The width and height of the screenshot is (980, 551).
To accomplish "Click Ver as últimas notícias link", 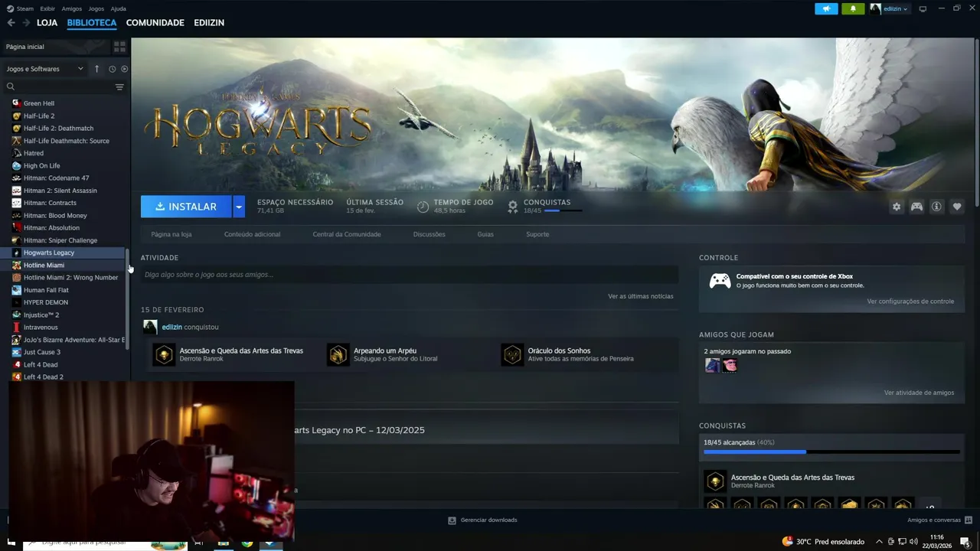I will 641,296.
